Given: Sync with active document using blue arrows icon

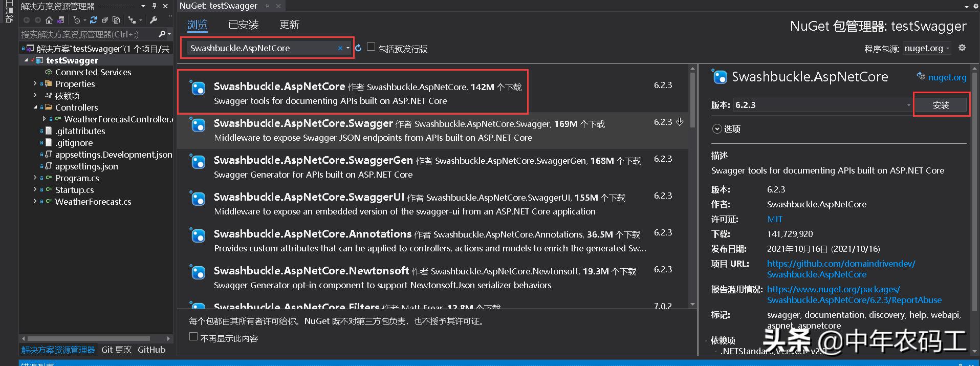Looking at the screenshot, I should click(94, 20).
